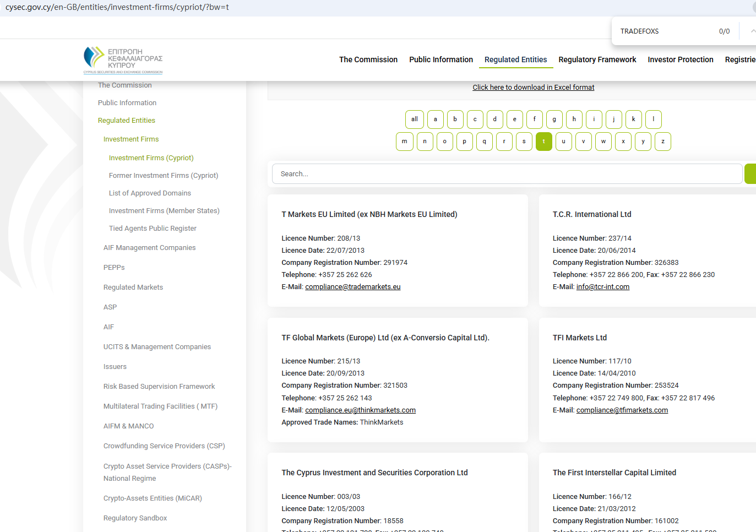Click the CySEC logo in header
Image resolution: width=756 pixels, height=532 pixels.
(x=123, y=60)
